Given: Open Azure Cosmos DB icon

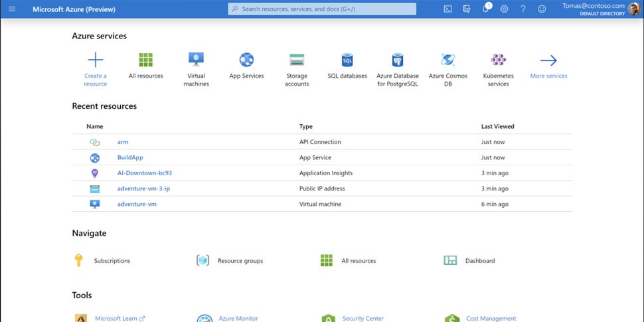Looking at the screenshot, I should tap(447, 60).
